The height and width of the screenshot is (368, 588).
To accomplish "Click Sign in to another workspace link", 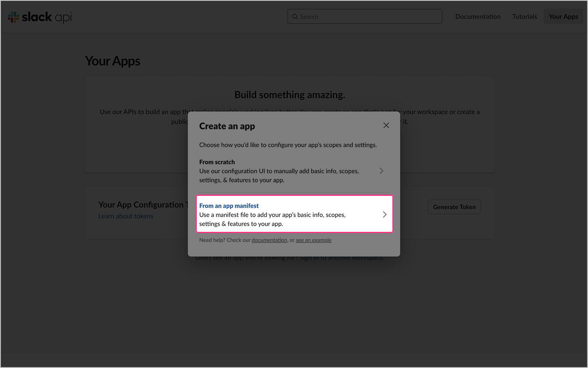I will 341,258.
